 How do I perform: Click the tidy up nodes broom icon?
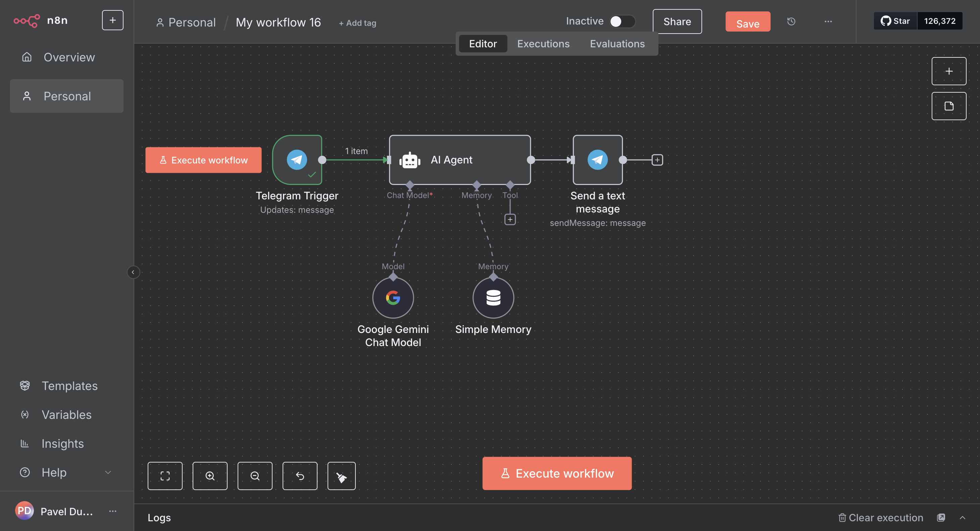pos(341,476)
